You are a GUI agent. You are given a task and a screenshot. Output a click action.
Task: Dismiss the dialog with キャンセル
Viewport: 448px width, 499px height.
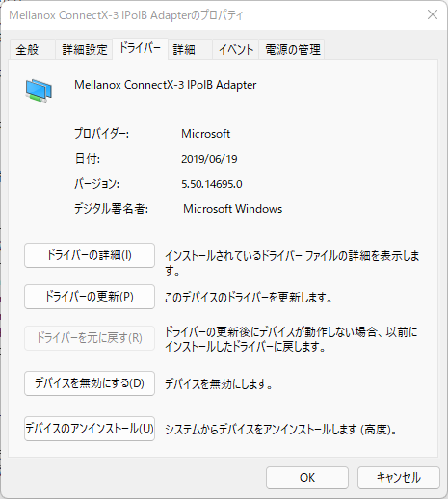[x=399, y=478]
